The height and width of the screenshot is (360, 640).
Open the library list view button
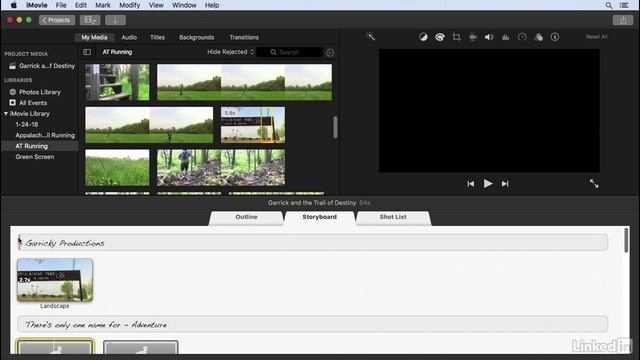[x=90, y=20]
